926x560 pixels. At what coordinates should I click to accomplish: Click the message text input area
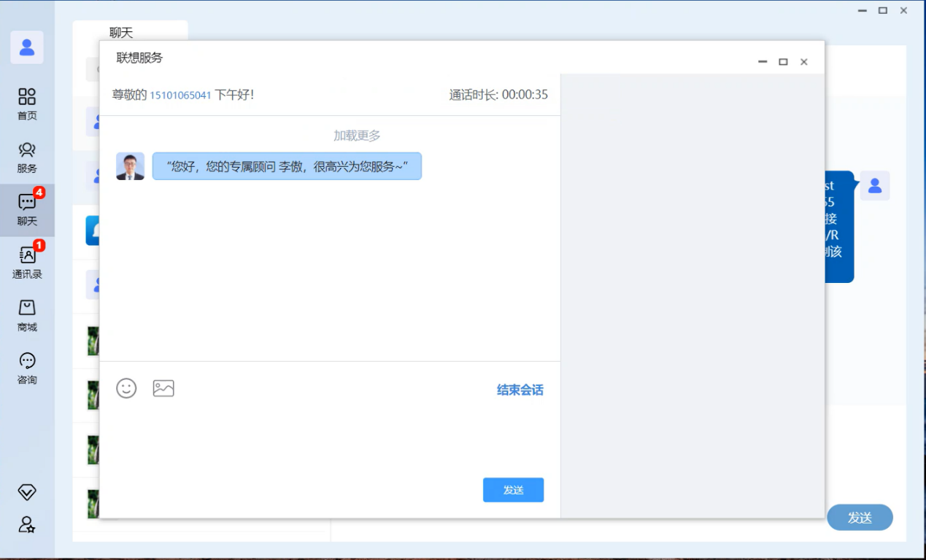pyautogui.click(x=330, y=439)
